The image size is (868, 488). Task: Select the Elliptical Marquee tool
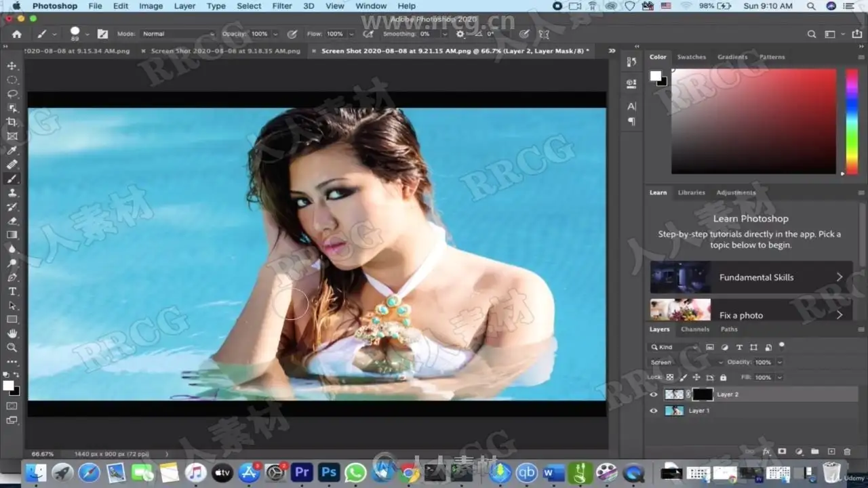tap(12, 80)
